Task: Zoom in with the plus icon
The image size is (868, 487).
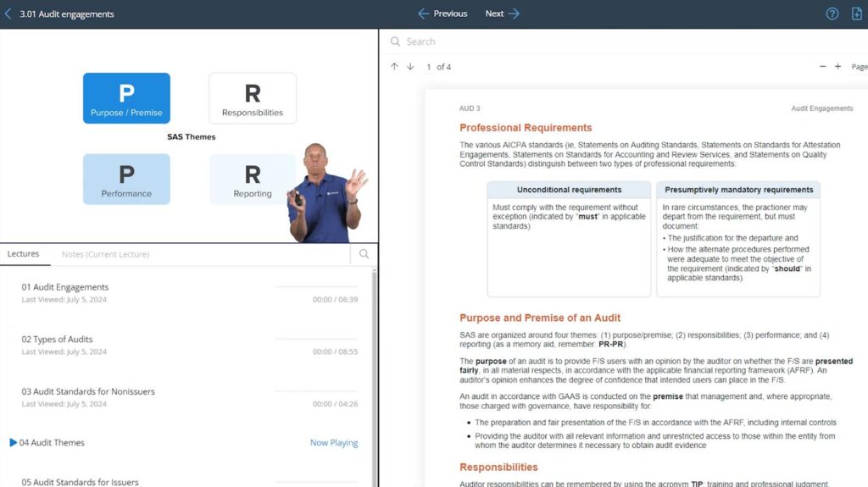Action: [x=837, y=66]
